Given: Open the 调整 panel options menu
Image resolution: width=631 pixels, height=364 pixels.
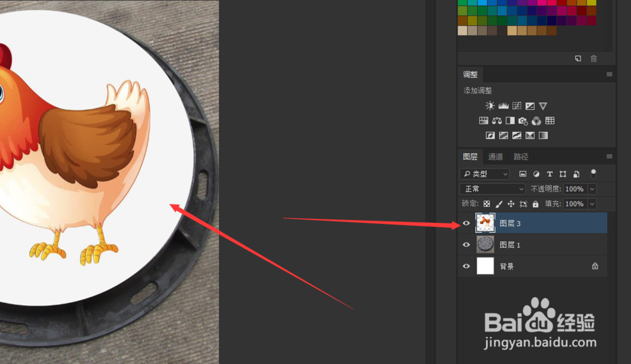Looking at the screenshot, I should tap(610, 74).
